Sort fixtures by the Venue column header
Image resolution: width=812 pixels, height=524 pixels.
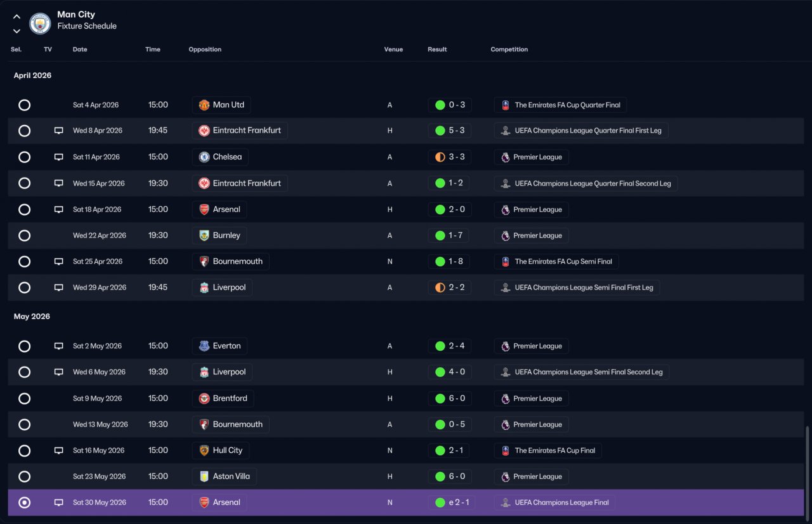[393, 49]
